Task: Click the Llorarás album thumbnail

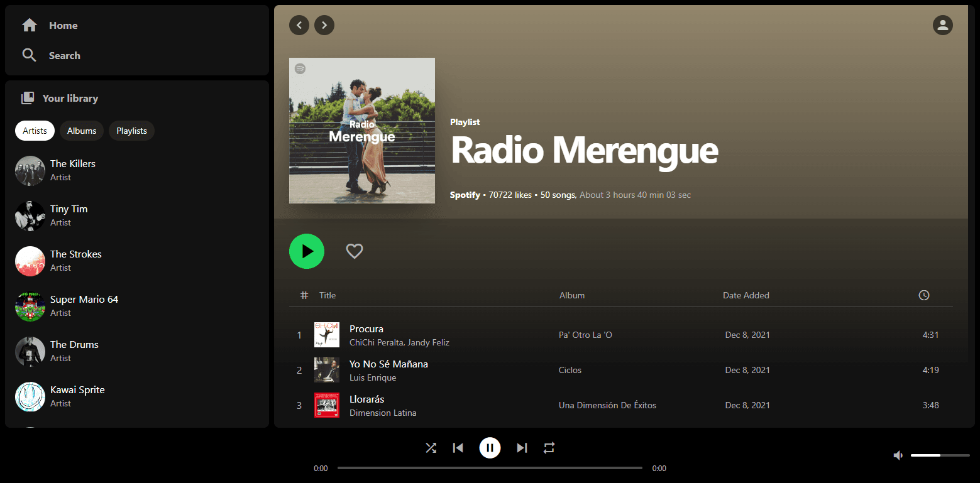Action: 327,405
